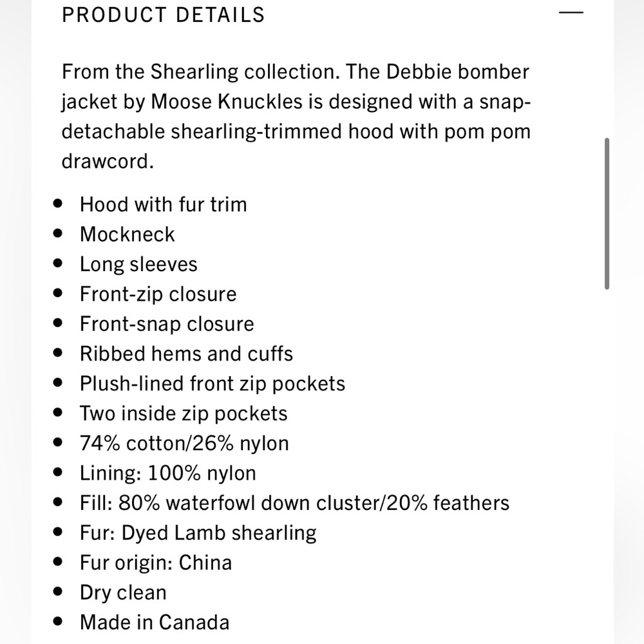Select 'Front-zip closure' text

pyautogui.click(x=158, y=294)
